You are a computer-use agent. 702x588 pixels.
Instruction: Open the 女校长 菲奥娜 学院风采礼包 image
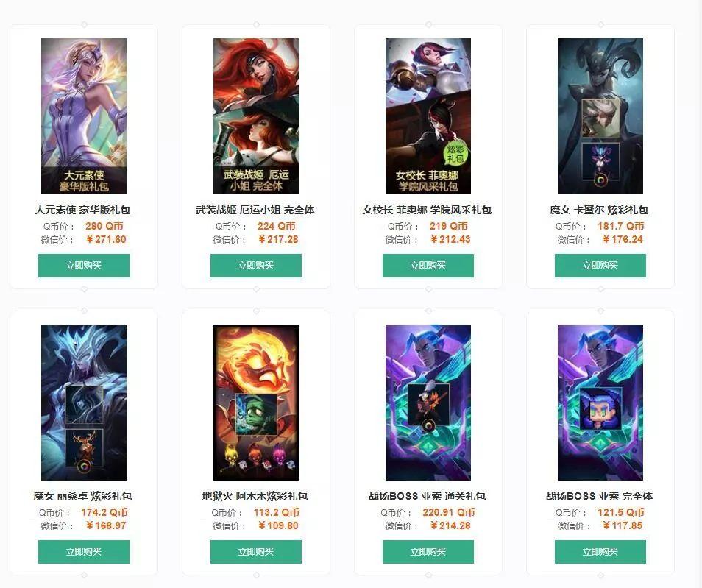(x=428, y=116)
